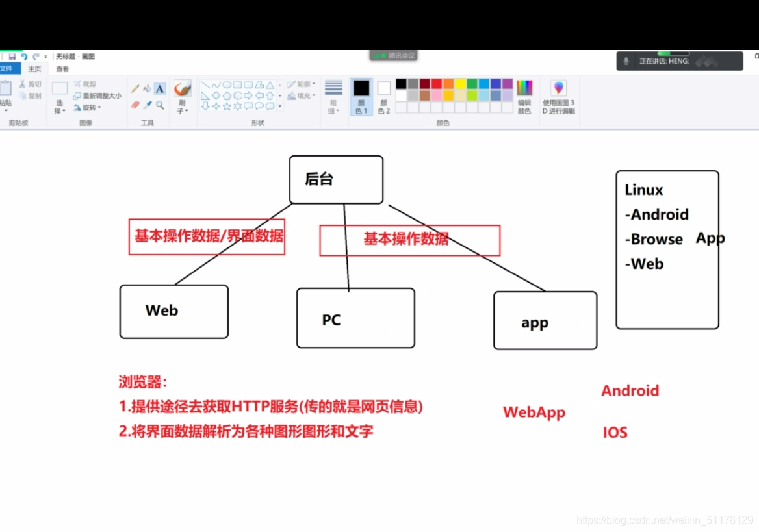Click 重新调整大小 (Resize) button
Screen dimensions: 759x532
click(x=97, y=96)
